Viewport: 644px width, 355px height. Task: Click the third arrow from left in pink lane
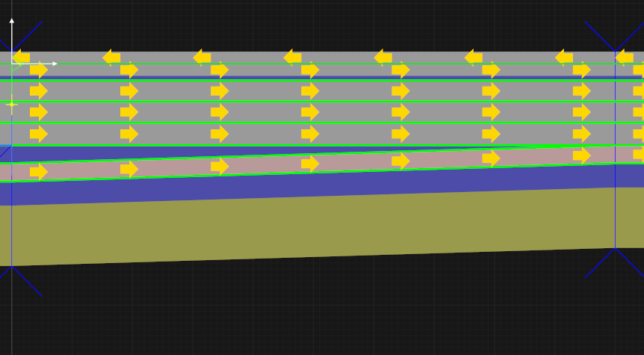[220, 167]
